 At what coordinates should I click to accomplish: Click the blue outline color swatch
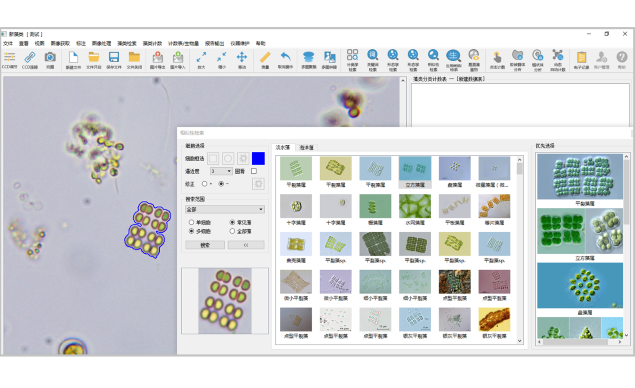point(258,158)
